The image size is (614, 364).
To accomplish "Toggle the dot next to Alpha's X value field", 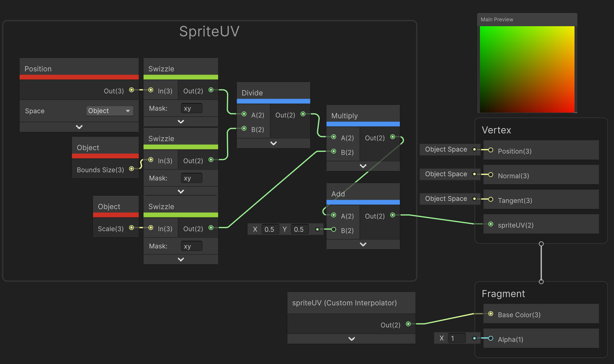I will 474,338.
